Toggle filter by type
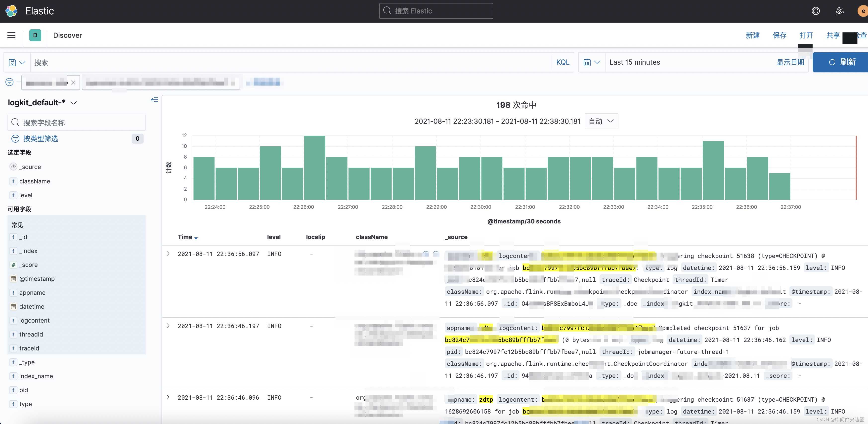 click(41, 138)
